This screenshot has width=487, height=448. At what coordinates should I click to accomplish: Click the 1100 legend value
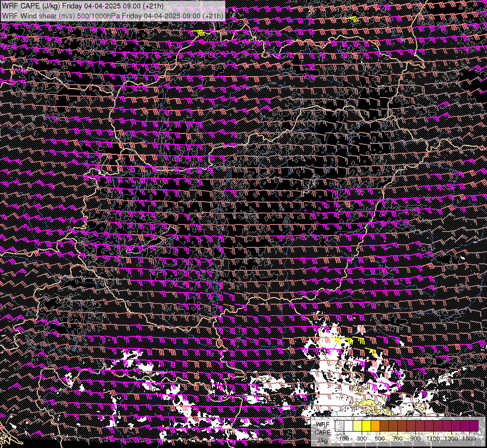tap(433, 439)
